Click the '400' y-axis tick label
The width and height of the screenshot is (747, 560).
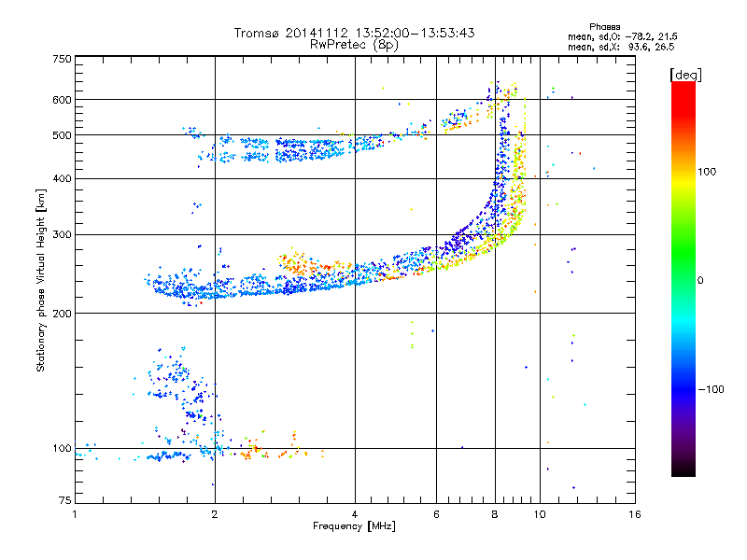tap(62, 179)
